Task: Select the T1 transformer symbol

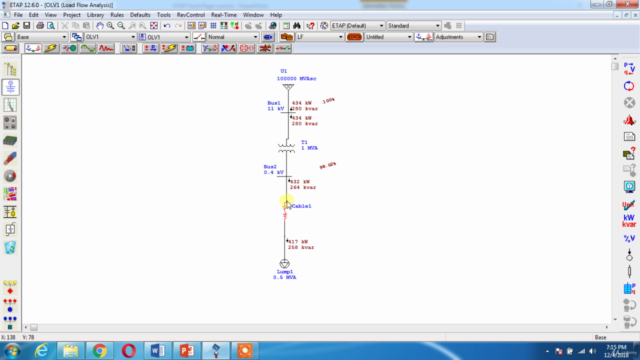Action: 287,147
